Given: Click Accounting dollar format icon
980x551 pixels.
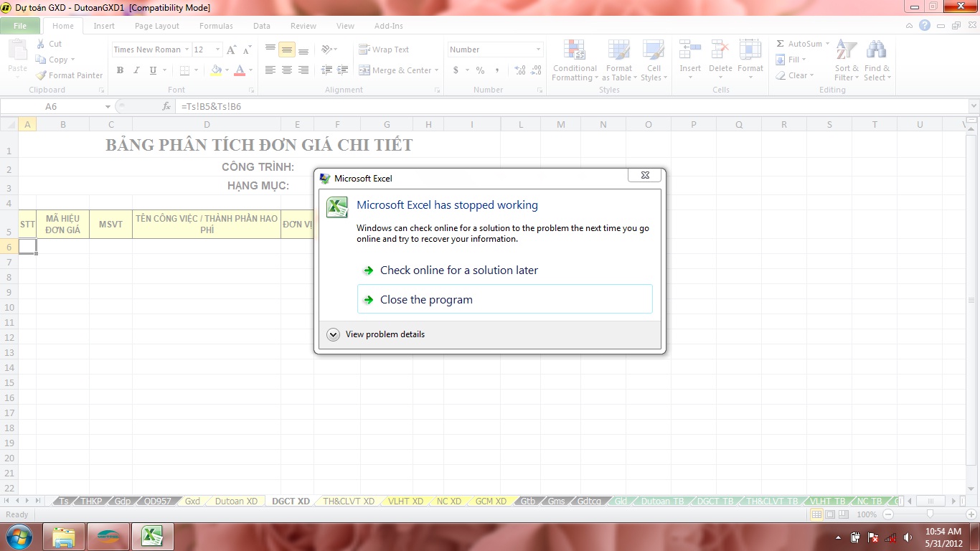Looking at the screenshot, I should (x=456, y=70).
